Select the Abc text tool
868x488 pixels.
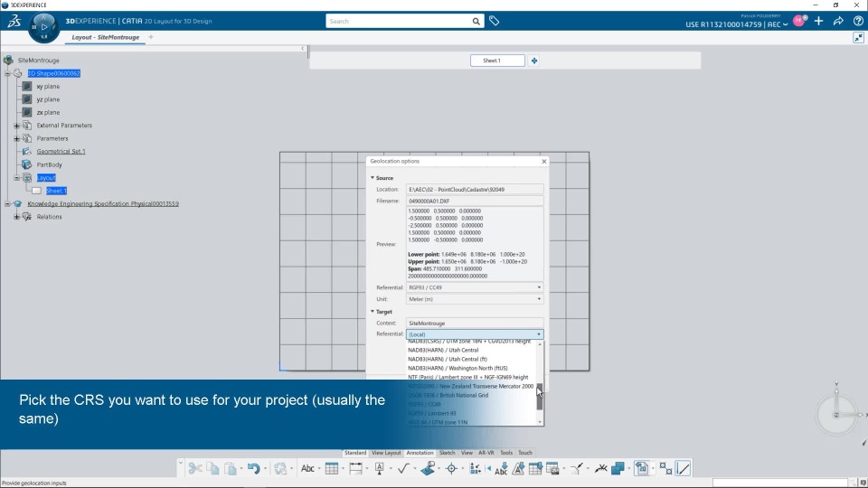(x=307, y=469)
